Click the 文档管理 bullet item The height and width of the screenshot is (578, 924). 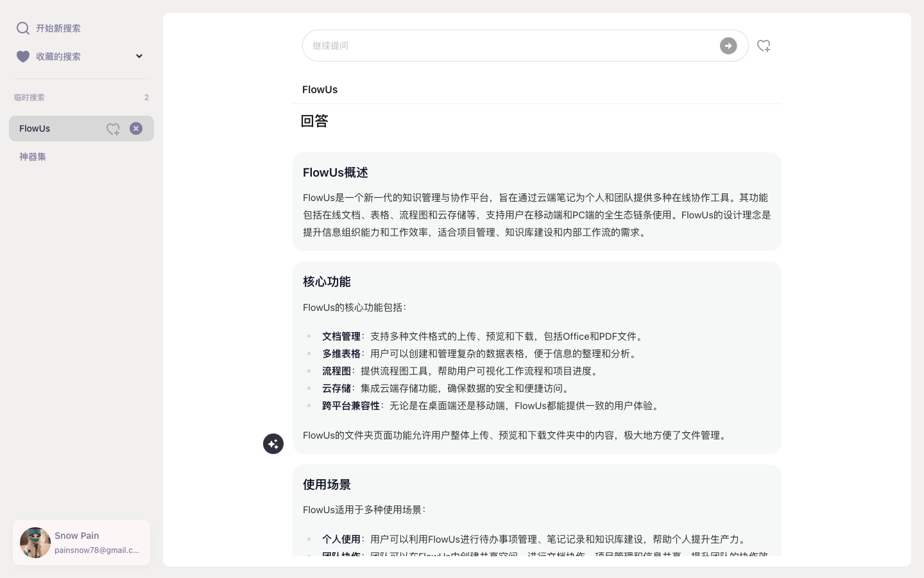click(x=484, y=337)
